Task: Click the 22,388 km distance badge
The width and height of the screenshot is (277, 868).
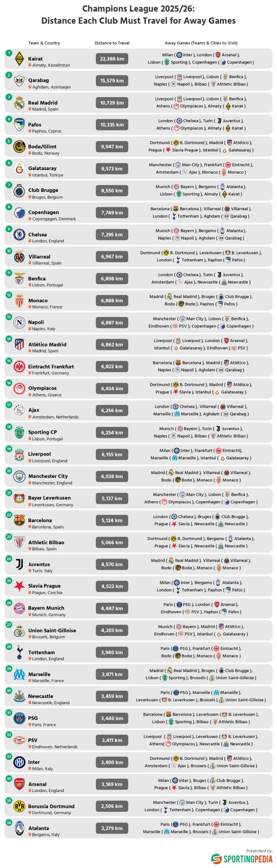Action: pyautogui.click(x=112, y=59)
